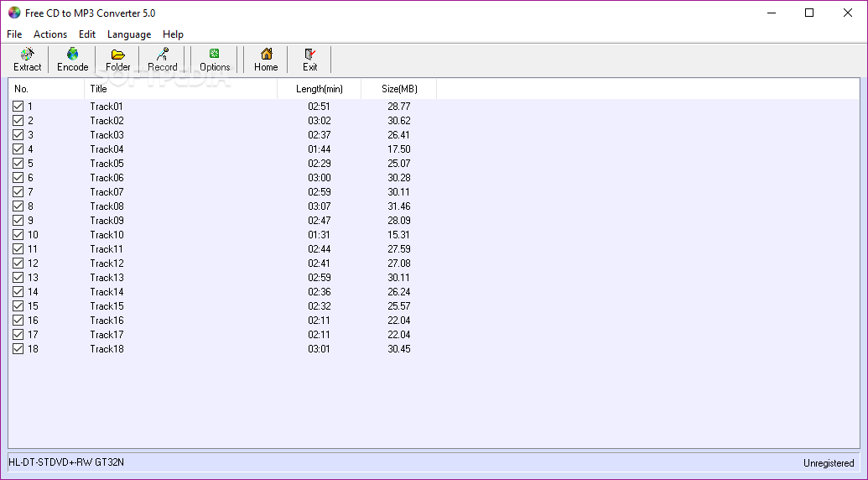Toggle the checkbox for track 12
This screenshot has height=480, width=868.
(x=18, y=263)
